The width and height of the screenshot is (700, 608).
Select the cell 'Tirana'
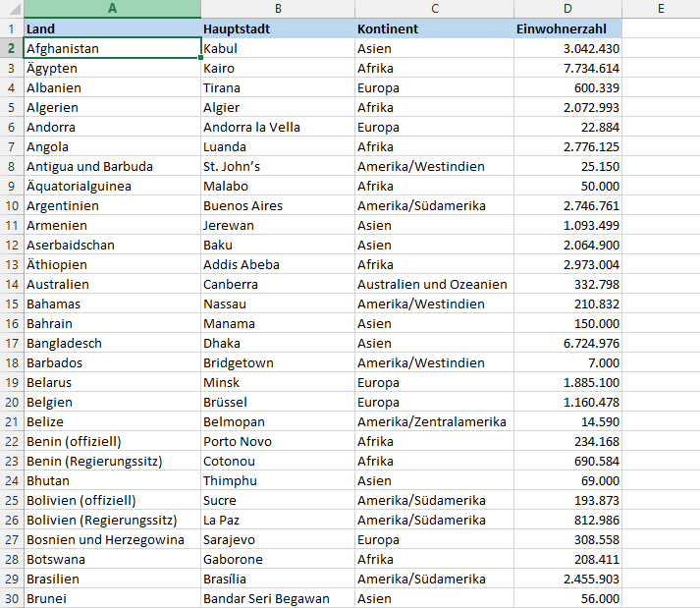pyautogui.click(x=278, y=87)
